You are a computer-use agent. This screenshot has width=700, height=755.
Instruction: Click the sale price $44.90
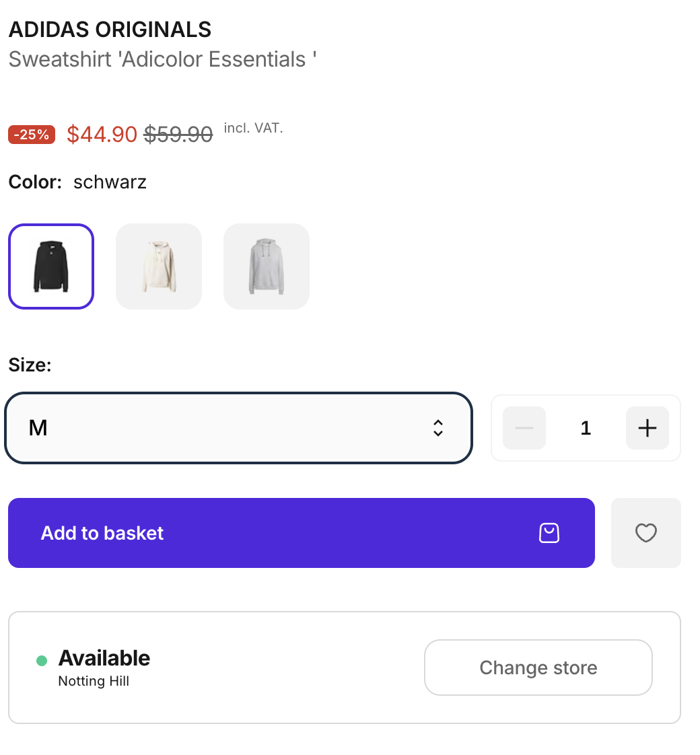pyautogui.click(x=102, y=135)
